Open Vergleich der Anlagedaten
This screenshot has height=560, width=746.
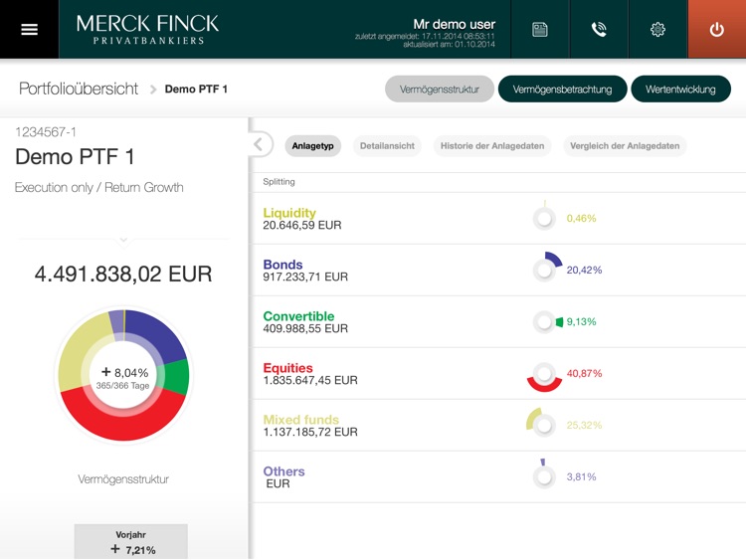coord(625,146)
